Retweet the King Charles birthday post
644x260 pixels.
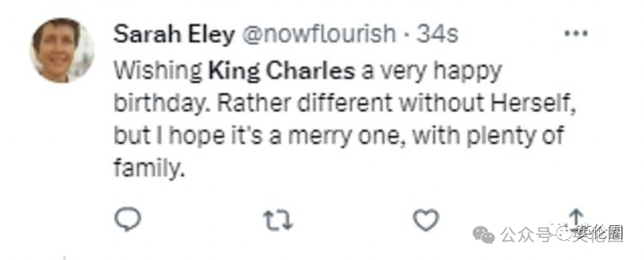[x=277, y=220]
